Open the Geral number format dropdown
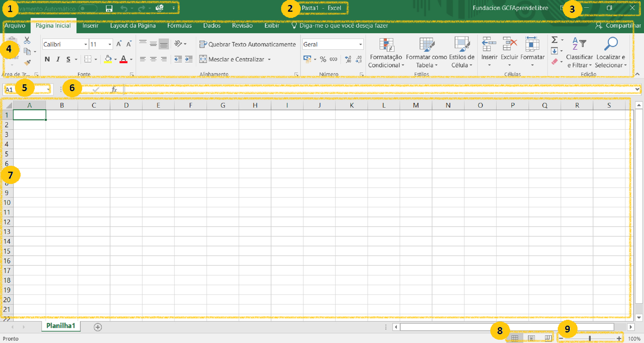 [x=360, y=44]
